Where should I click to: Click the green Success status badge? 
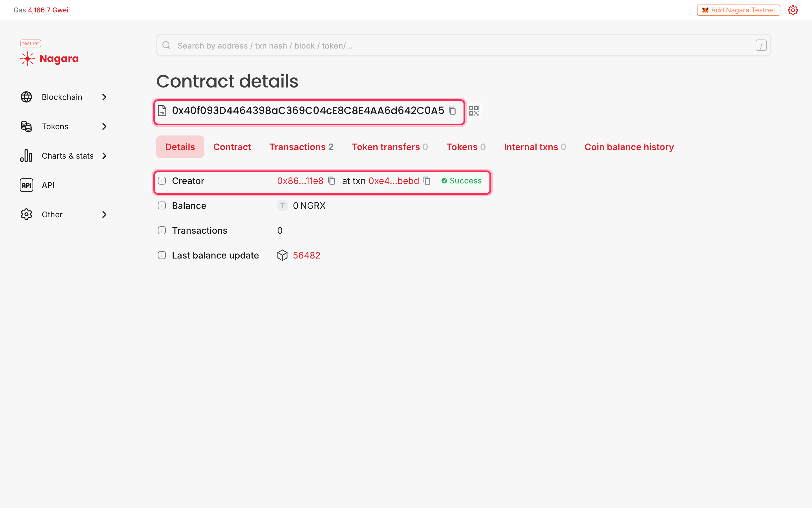pyautogui.click(x=461, y=181)
